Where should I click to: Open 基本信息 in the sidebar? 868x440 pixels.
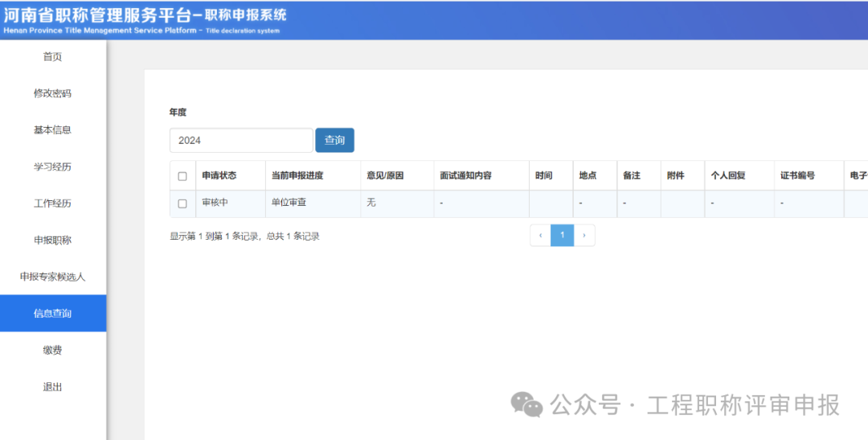point(52,130)
